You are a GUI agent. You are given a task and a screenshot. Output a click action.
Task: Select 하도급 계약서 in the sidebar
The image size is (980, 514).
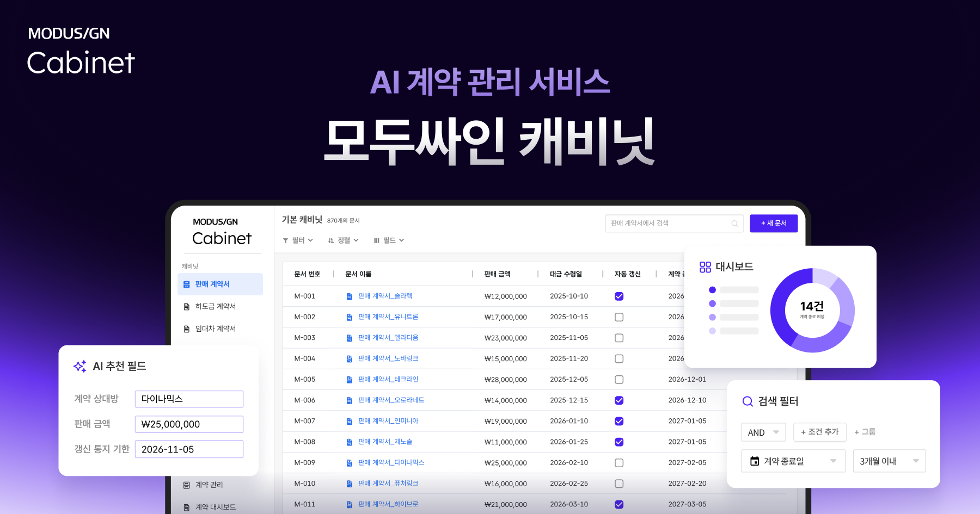[215, 306]
